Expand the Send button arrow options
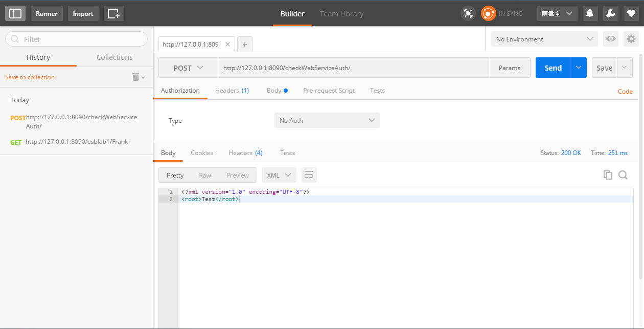644x329 pixels. tap(579, 68)
